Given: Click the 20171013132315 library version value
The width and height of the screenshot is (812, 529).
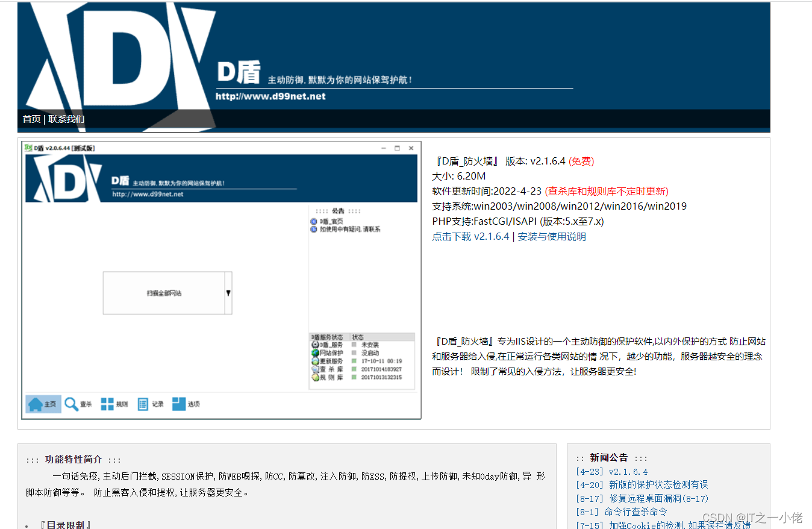Looking at the screenshot, I should tap(381, 377).
